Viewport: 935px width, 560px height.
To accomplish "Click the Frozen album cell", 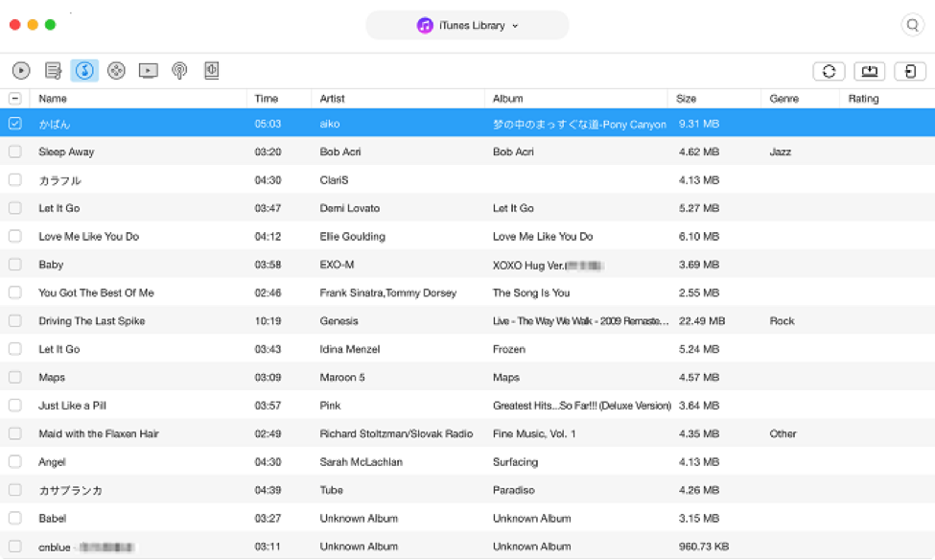I will pos(508,349).
